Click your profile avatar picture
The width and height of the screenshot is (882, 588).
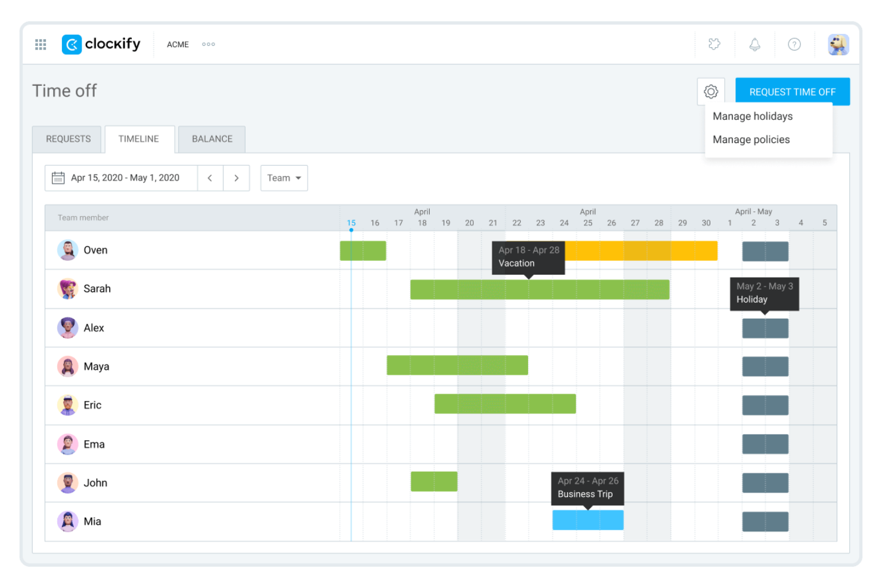pos(838,44)
